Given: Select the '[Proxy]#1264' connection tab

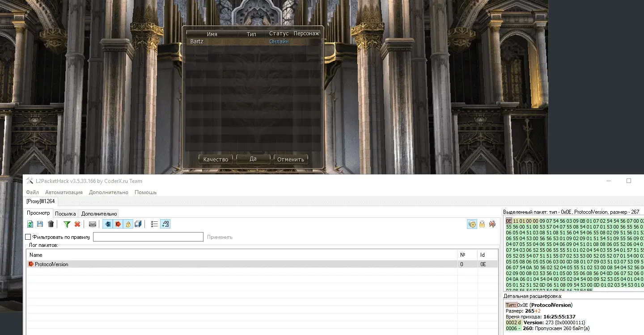Looking at the screenshot, I should click(41, 201).
